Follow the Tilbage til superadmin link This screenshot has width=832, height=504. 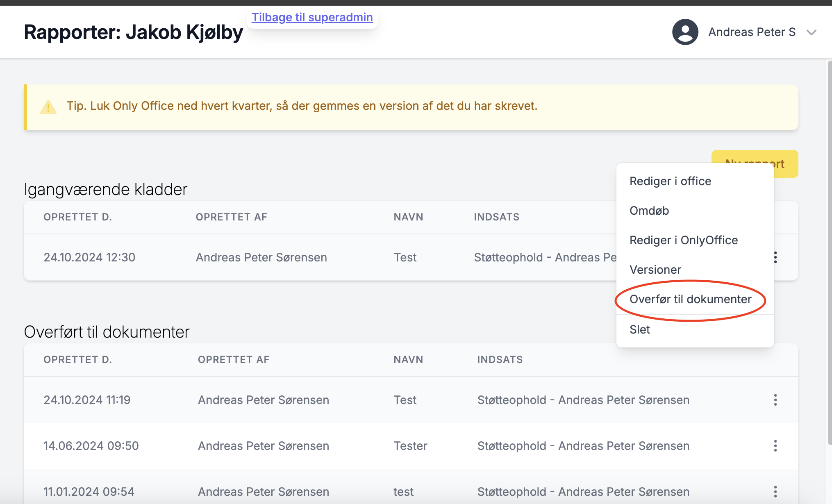[312, 17]
